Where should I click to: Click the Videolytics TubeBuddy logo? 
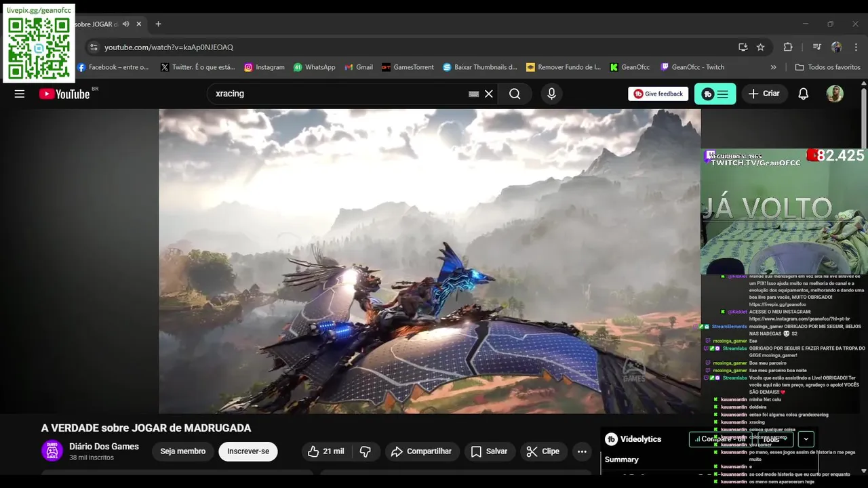[x=611, y=439]
